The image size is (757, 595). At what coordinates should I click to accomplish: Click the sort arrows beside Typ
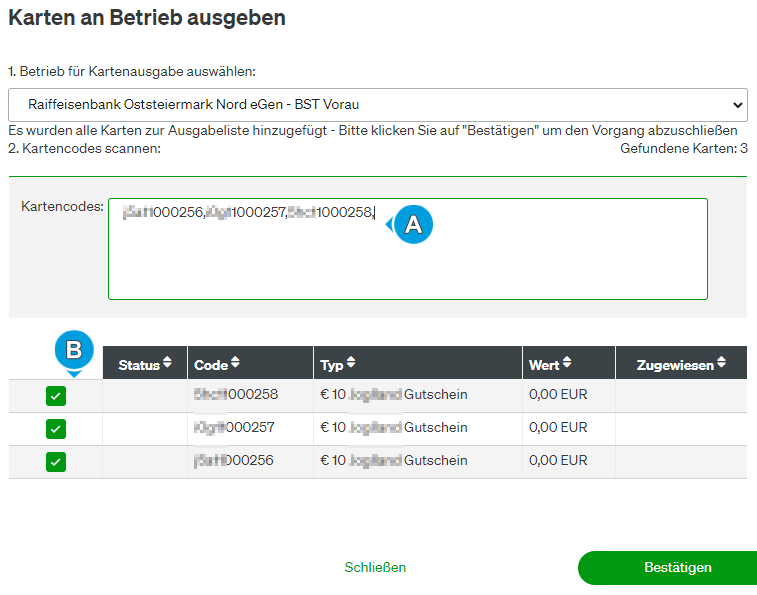point(351,362)
